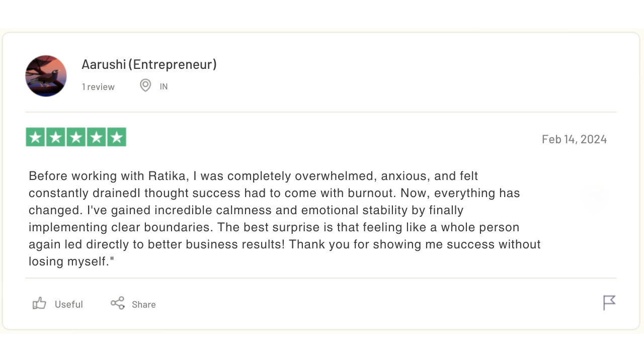Click the location pin icon
This screenshot has width=644, height=362.
click(x=145, y=85)
